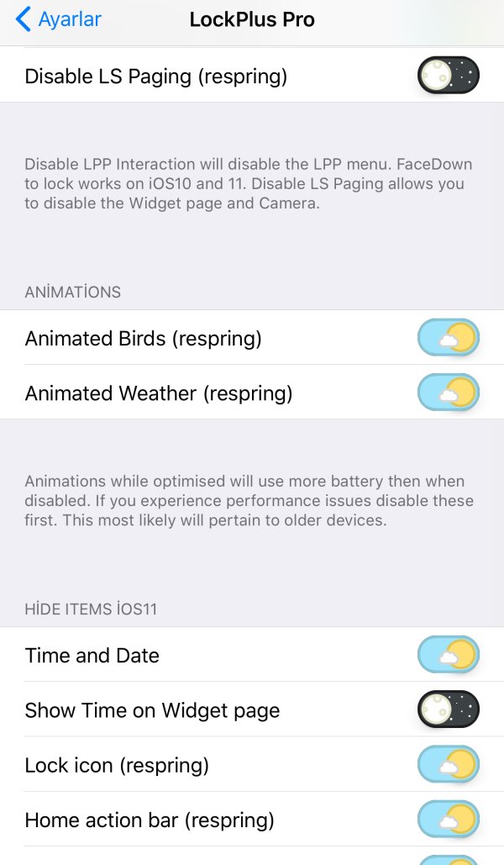Image resolution: width=504 pixels, height=865 pixels.
Task: Select the Disable LS Paging row label
Action: pos(156,76)
